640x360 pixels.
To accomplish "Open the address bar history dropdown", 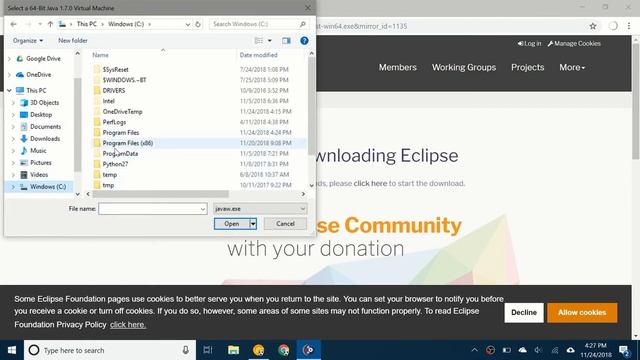I will [187, 24].
